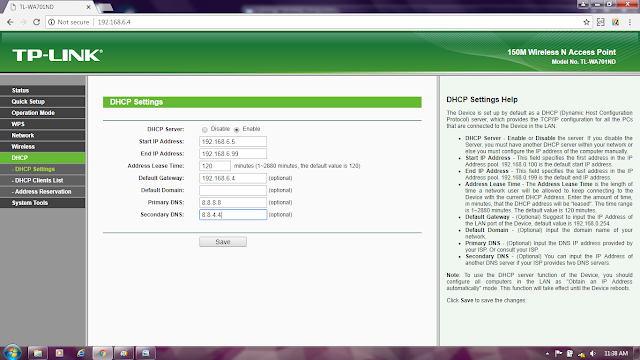Click the address bar showing 192.168.6.4
The width and height of the screenshot is (640, 360).
click(x=318, y=22)
